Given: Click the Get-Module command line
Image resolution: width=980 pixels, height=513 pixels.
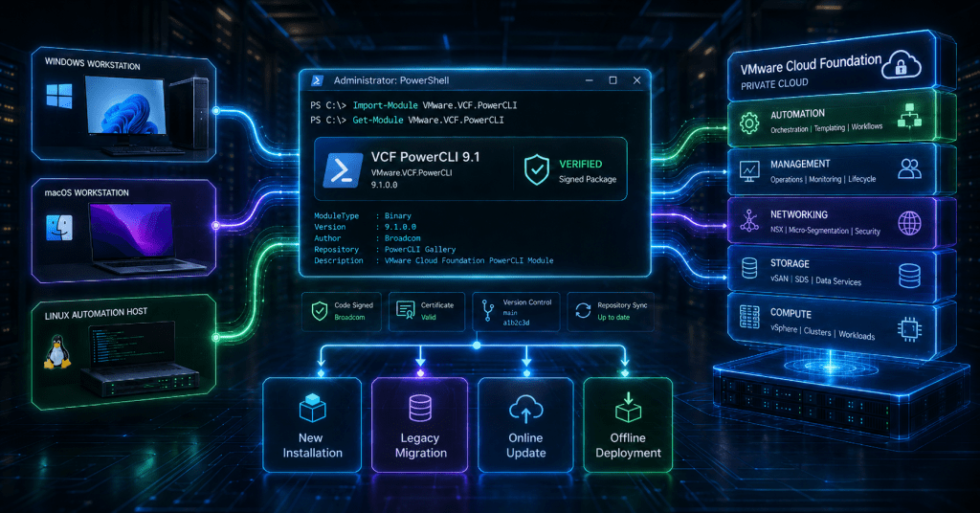Looking at the screenshot, I should pyautogui.click(x=407, y=120).
